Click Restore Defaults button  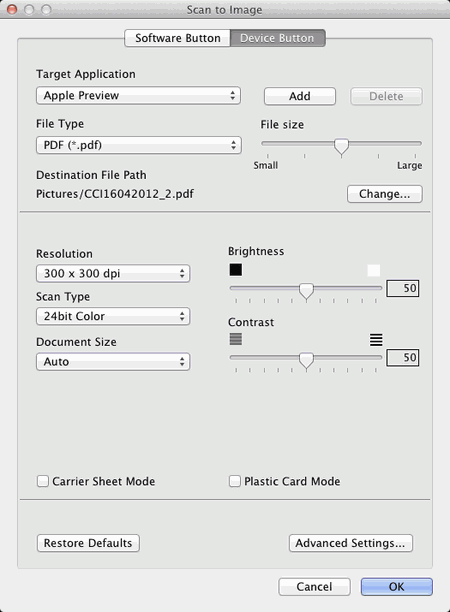[88, 543]
